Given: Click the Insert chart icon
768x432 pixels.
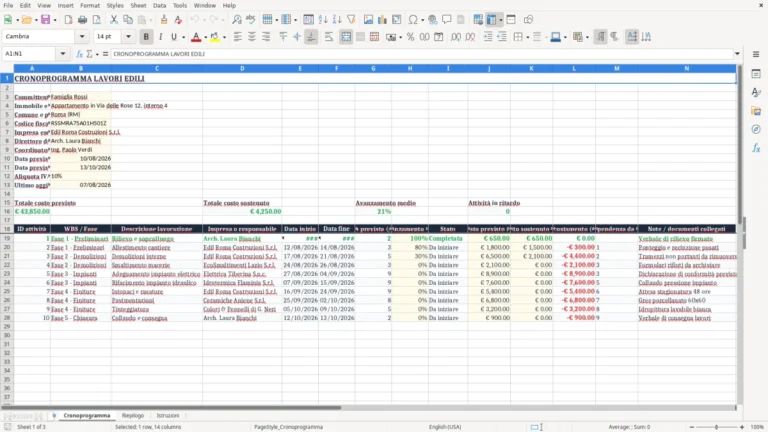Looking at the screenshot, I should (383, 20).
